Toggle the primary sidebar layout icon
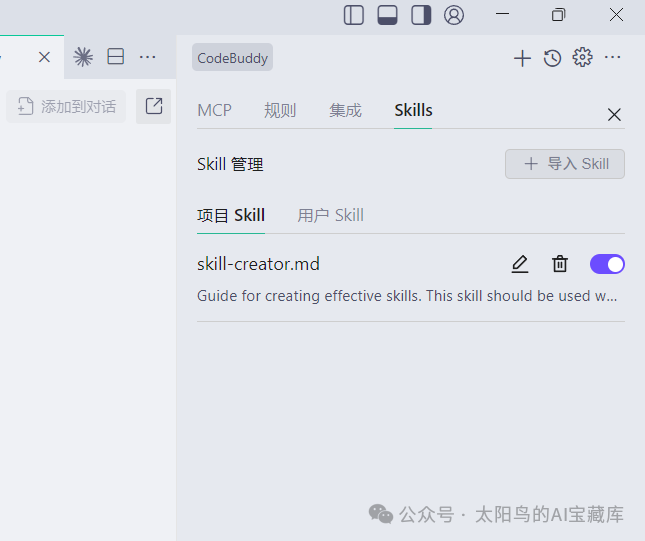 click(354, 15)
